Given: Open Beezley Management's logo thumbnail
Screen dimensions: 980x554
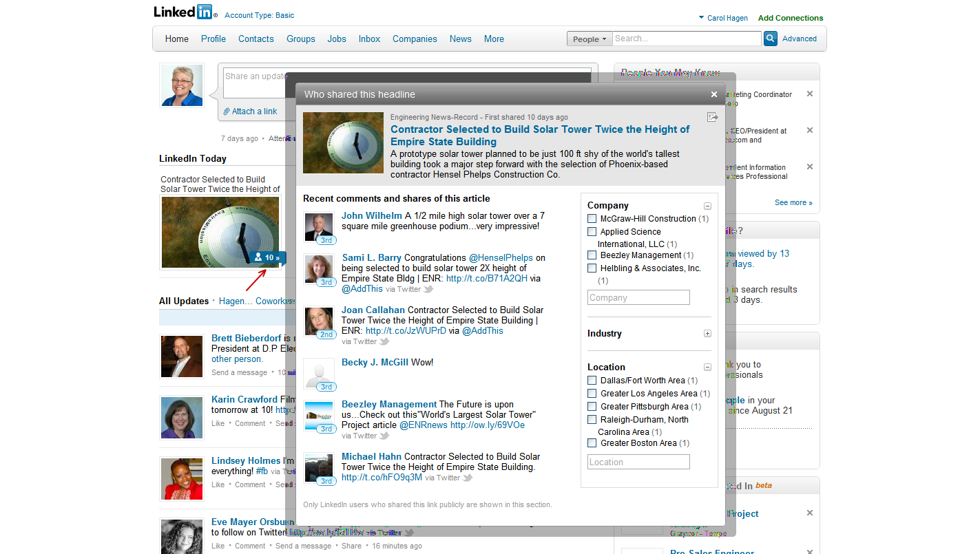Looking at the screenshot, I should (x=320, y=416).
